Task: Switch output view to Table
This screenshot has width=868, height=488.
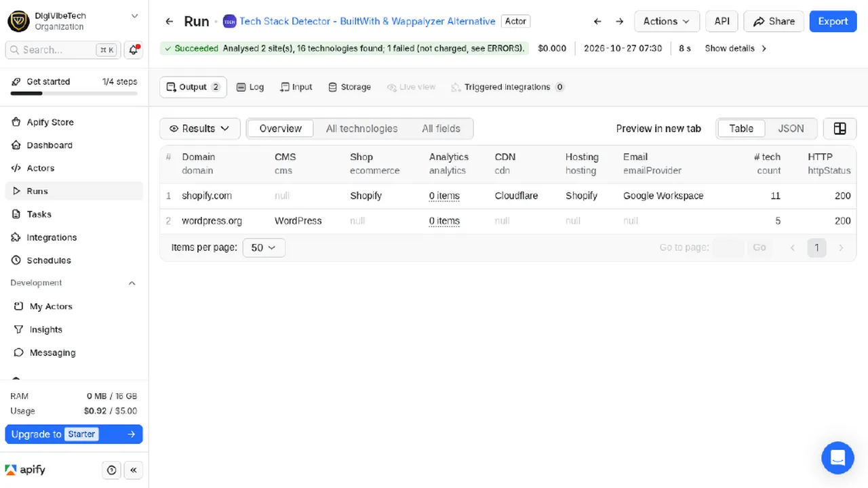Action: click(741, 129)
